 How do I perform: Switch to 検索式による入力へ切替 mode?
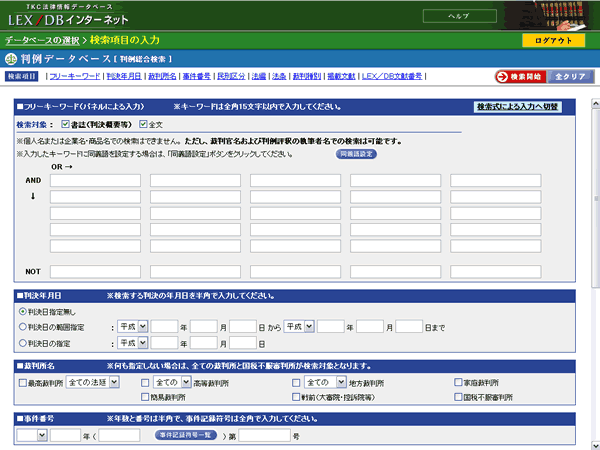pyautogui.click(x=518, y=107)
